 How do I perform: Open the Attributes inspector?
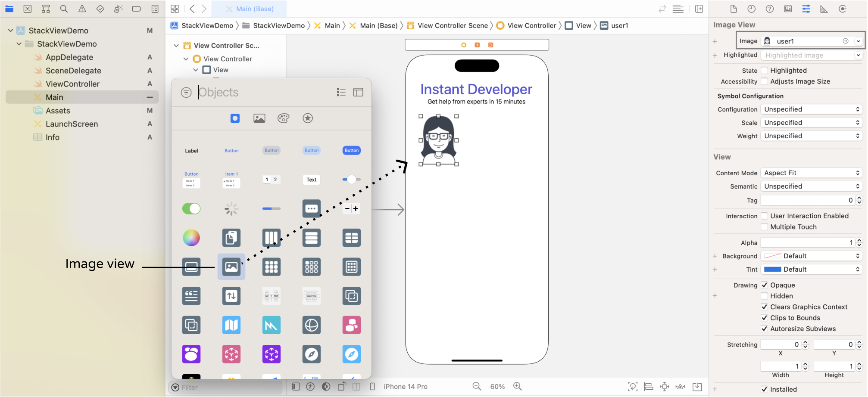806,9
